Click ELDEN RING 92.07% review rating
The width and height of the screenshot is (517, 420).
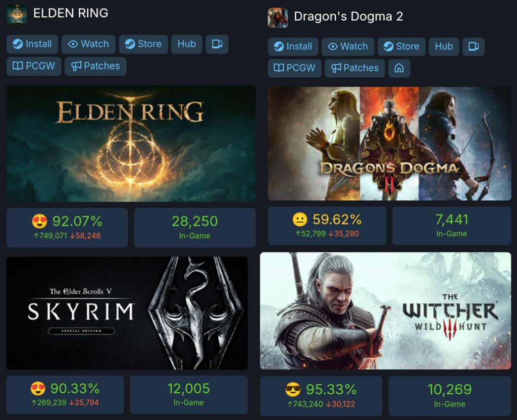tap(67, 228)
